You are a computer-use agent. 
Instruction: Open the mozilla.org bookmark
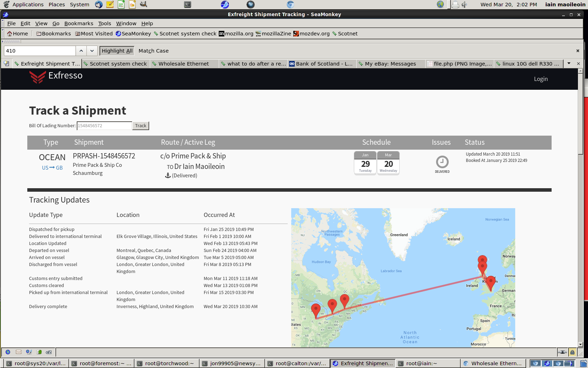pos(236,34)
